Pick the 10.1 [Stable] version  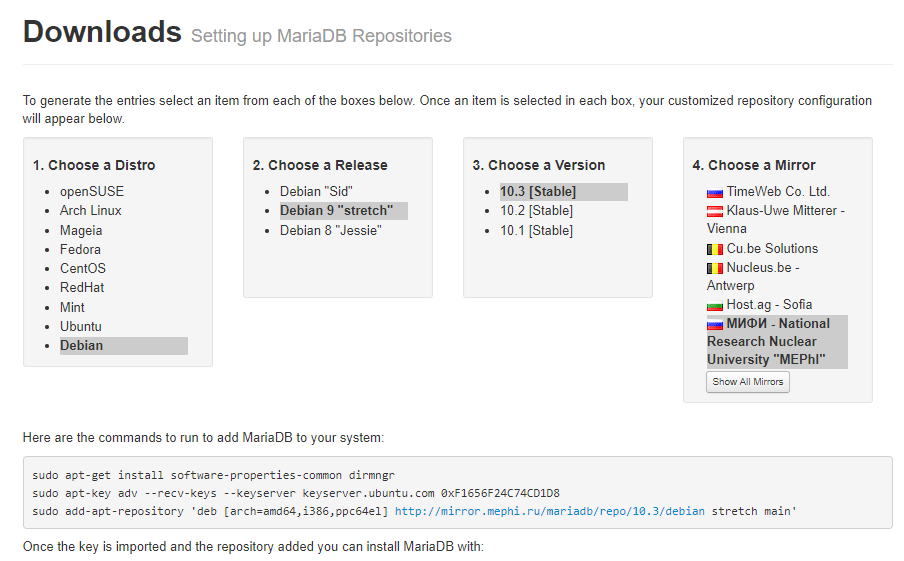tap(537, 230)
